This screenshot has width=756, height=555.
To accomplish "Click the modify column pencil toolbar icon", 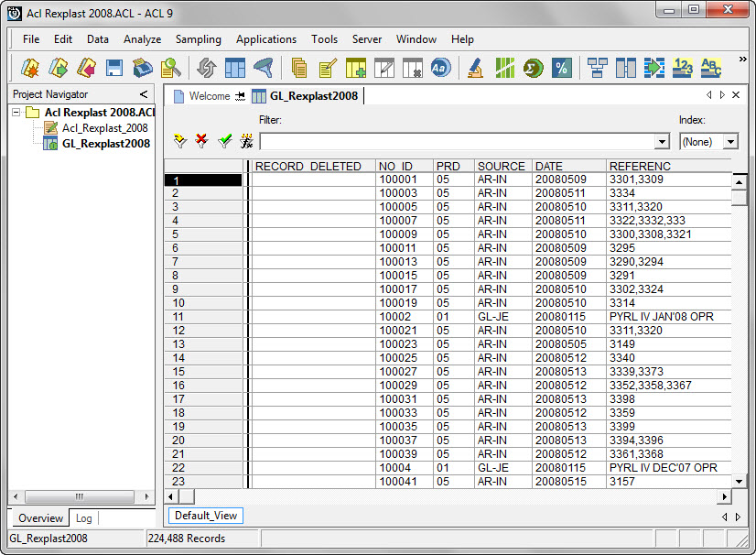I will coord(384,68).
